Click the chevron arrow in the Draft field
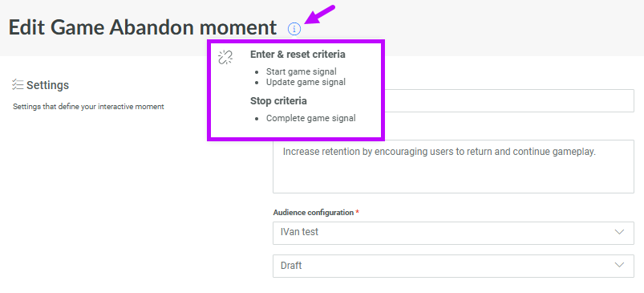Image resolution: width=644 pixels, height=293 pixels. (619, 265)
